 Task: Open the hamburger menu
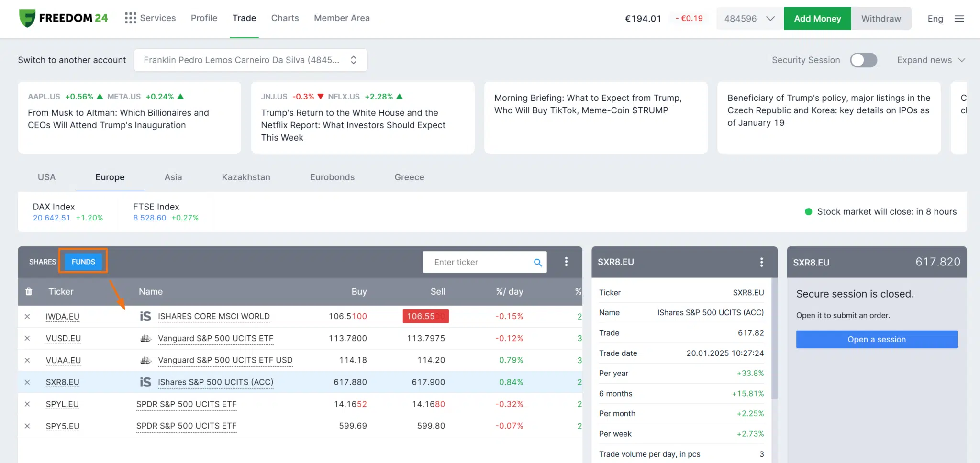(x=959, y=18)
